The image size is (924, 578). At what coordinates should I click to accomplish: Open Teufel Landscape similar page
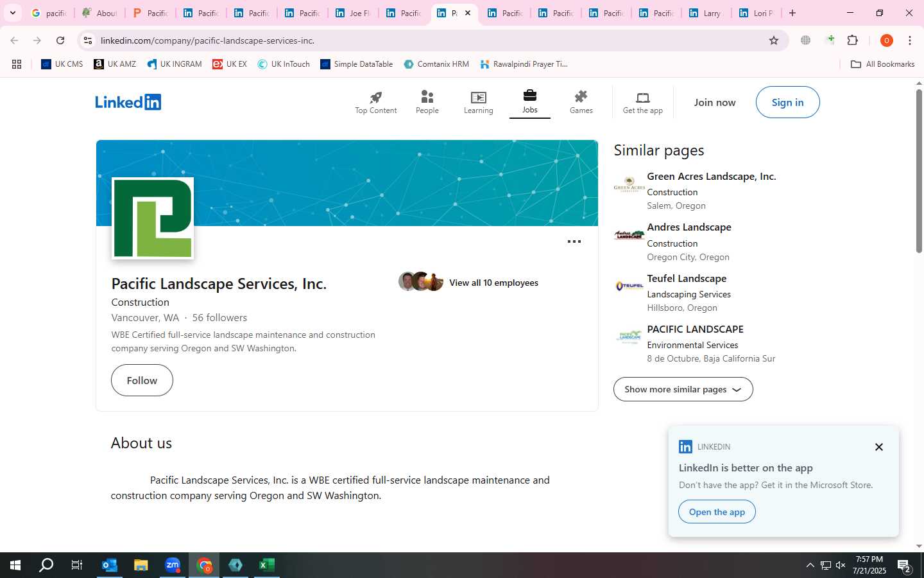pos(687,278)
